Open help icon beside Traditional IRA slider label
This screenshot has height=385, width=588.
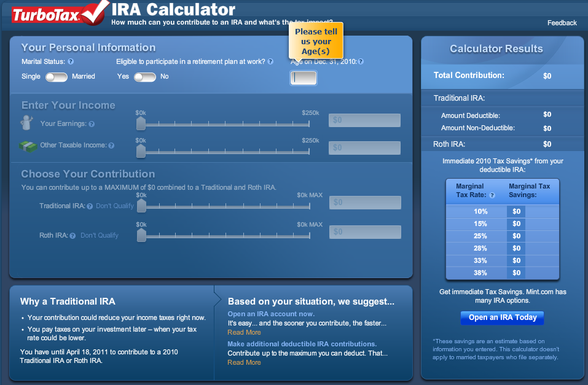coord(90,206)
